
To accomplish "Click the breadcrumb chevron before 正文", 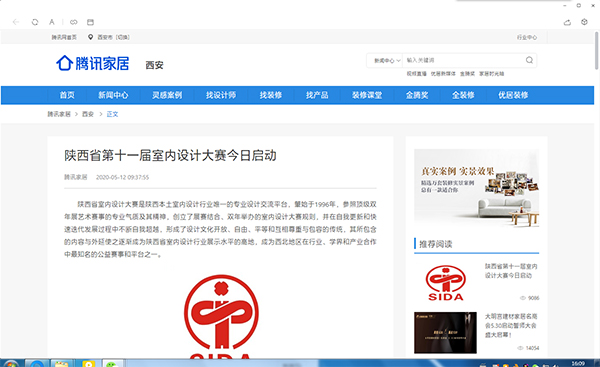I will tap(101, 114).
